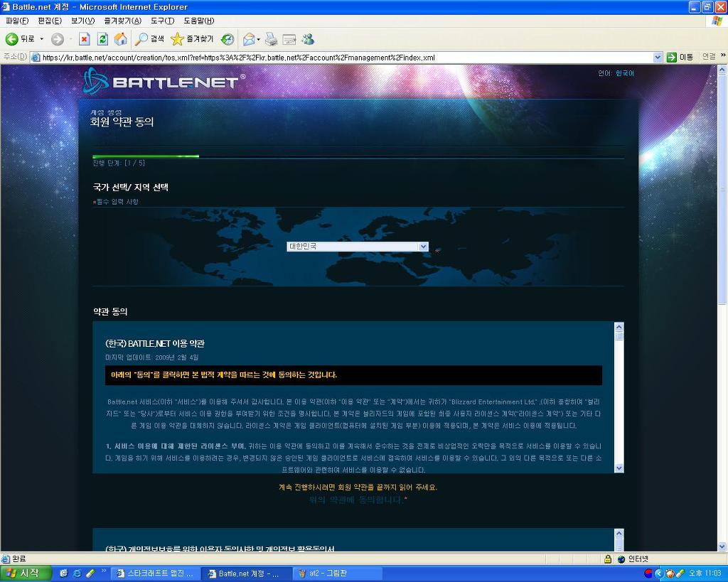This screenshot has width=728, height=582.
Task: Stop loading with the red X icon
Action: 84,39
